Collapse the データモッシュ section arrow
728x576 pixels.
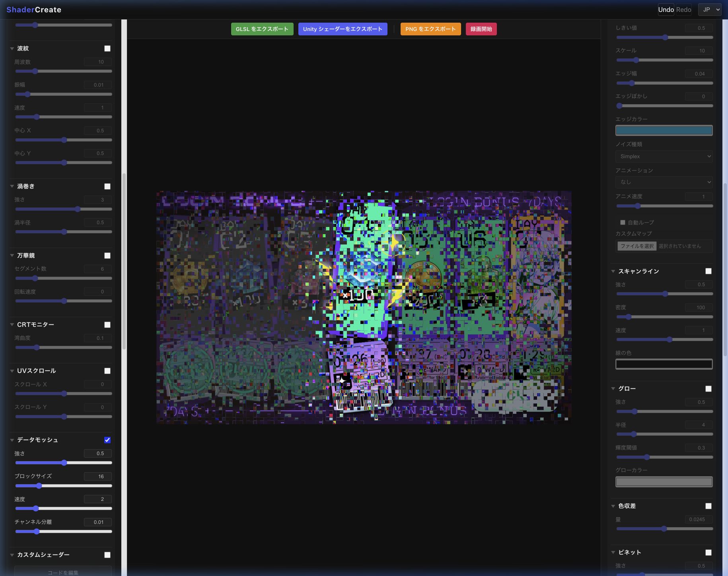[12, 440]
